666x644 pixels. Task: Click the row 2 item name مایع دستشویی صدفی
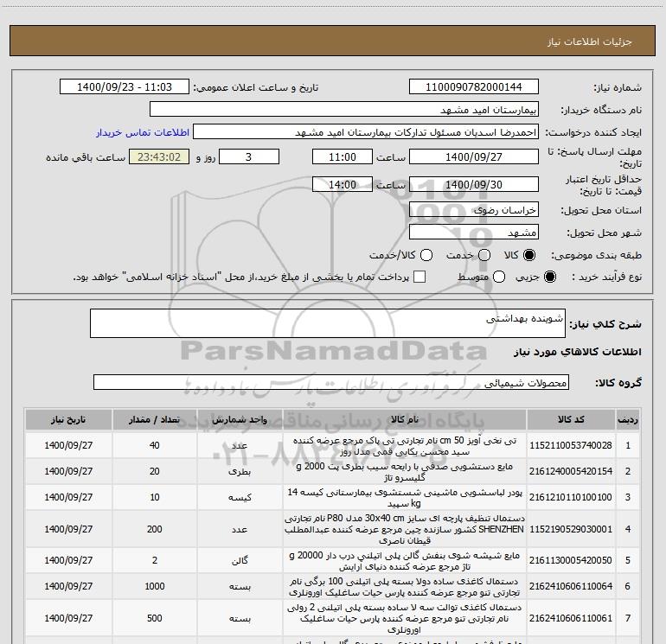tap(405, 472)
